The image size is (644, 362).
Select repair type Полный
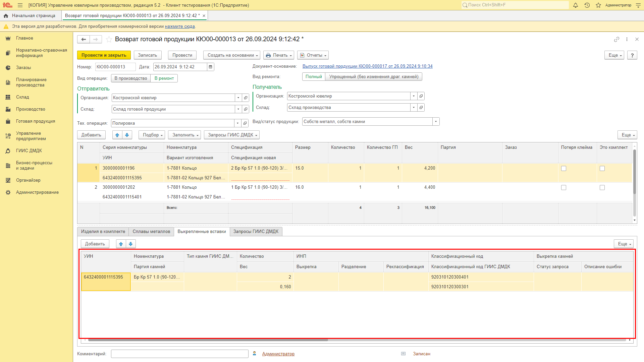click(314, 77)
